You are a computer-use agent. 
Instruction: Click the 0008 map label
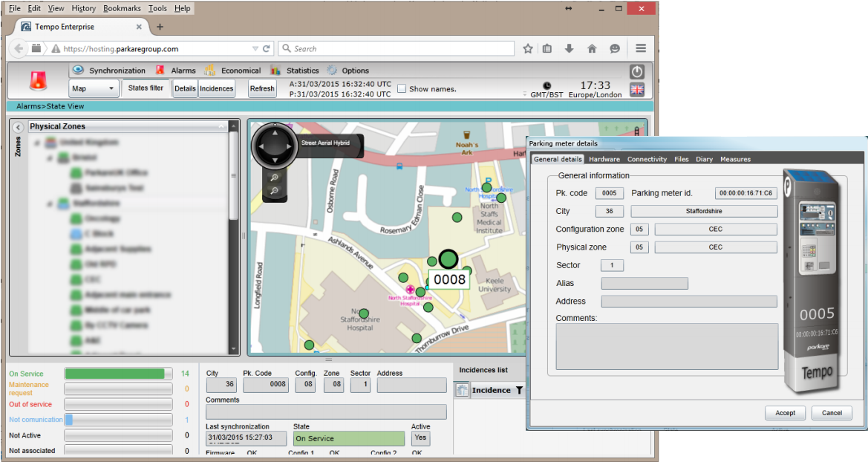pos(449,279)
